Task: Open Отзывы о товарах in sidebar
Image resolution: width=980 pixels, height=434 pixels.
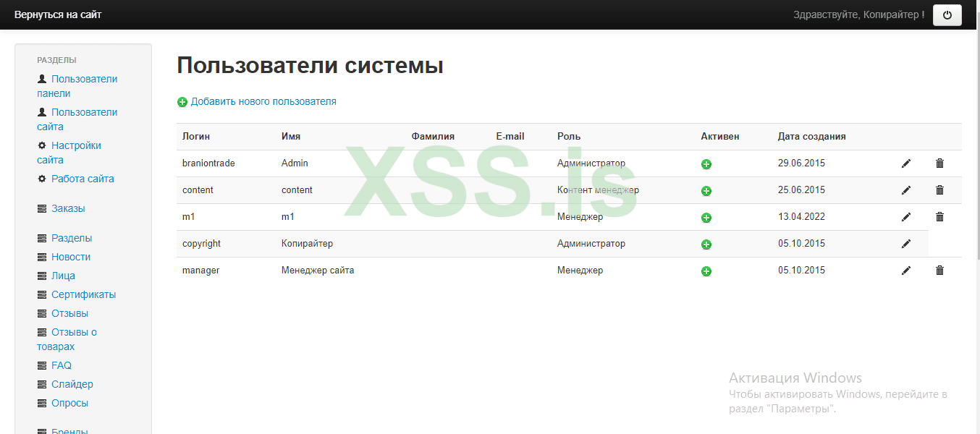Action: coord(67,339)
